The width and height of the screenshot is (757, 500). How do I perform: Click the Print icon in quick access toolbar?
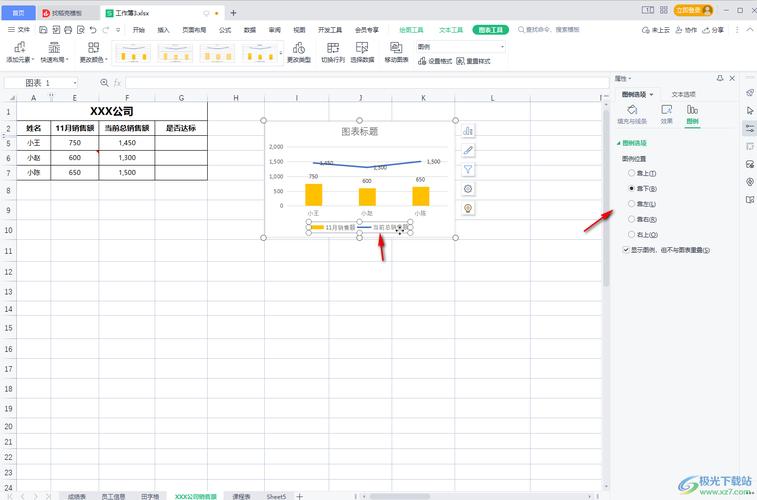[68, 30]
